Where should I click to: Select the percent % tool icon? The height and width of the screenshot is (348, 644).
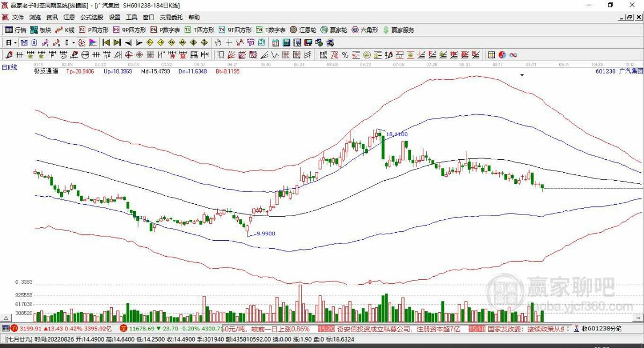point(345,55)
